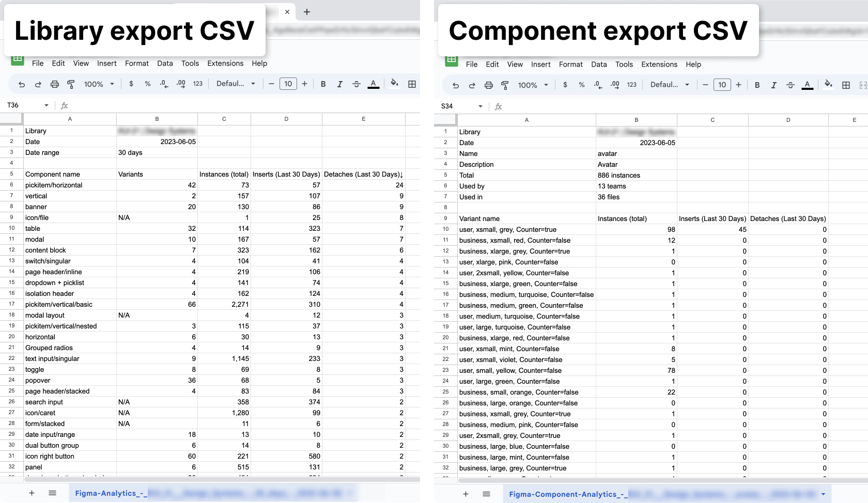The height and width of the screenshot is (503, 868).
Task: Toggle Strikethrough in Component export toolbar
Action: coord(791,85)
